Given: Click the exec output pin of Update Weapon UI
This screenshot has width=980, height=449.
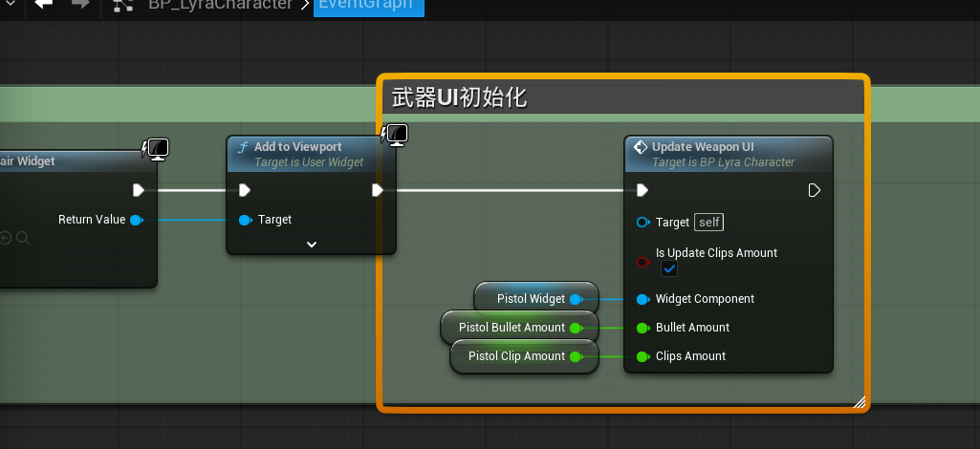Looking at the screenshot, I should 815,190.
